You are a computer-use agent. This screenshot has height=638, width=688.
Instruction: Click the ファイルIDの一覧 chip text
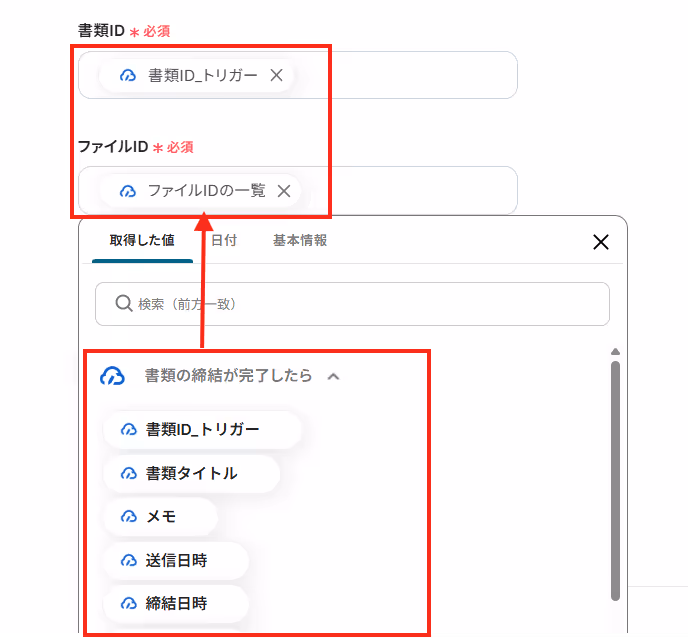(x=207, y=191)
